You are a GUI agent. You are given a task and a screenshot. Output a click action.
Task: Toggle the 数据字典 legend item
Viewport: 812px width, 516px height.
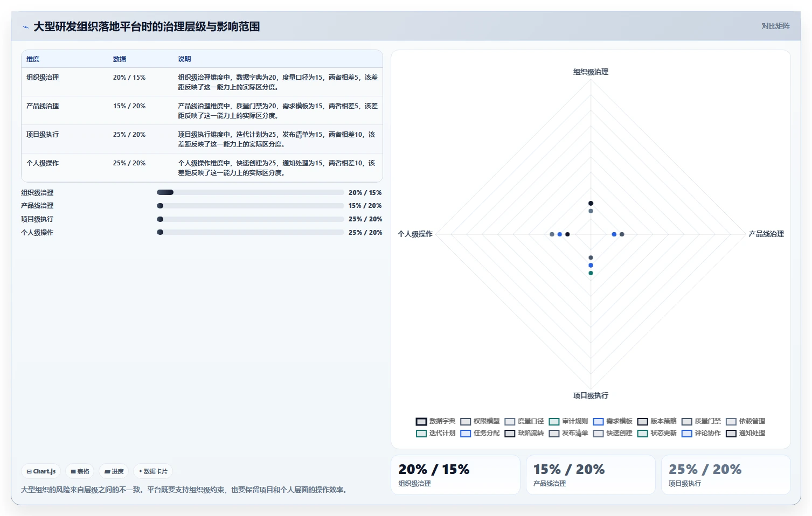[435, 421]
